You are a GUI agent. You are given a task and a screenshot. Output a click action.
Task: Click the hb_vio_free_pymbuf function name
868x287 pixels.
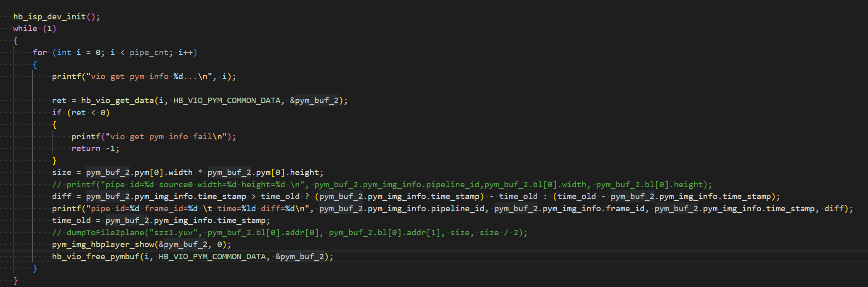pyautogui.click(x=96, y=257)
